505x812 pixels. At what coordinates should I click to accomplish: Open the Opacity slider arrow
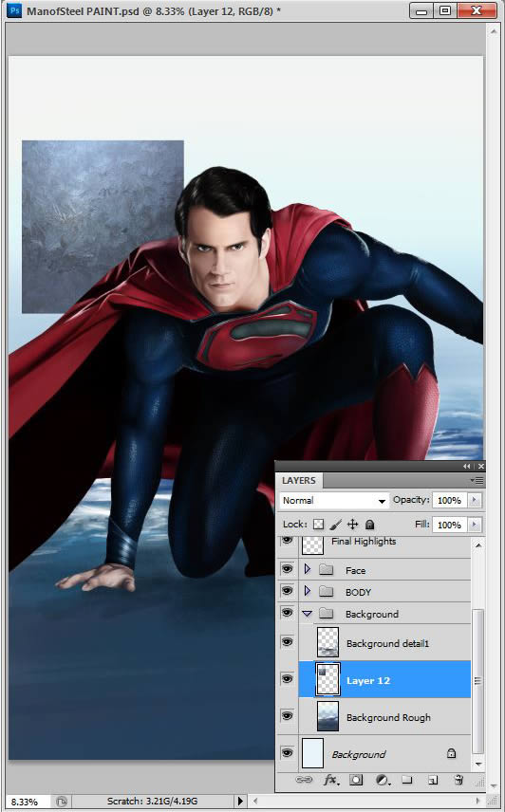(475, 500)
